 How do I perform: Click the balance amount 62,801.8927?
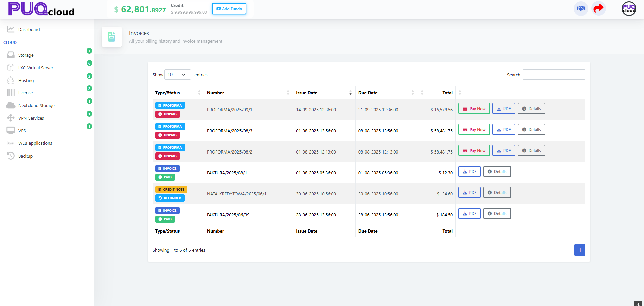(x=144, y=9)
